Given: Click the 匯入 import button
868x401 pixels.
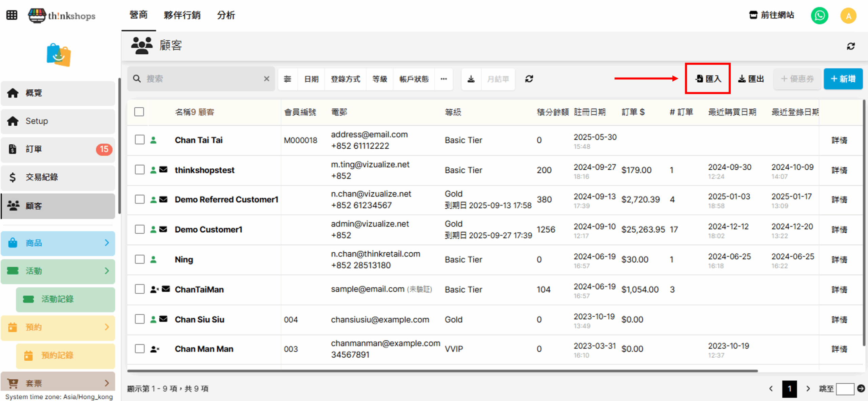Looking at the screenshot, I should coord(708,79).
